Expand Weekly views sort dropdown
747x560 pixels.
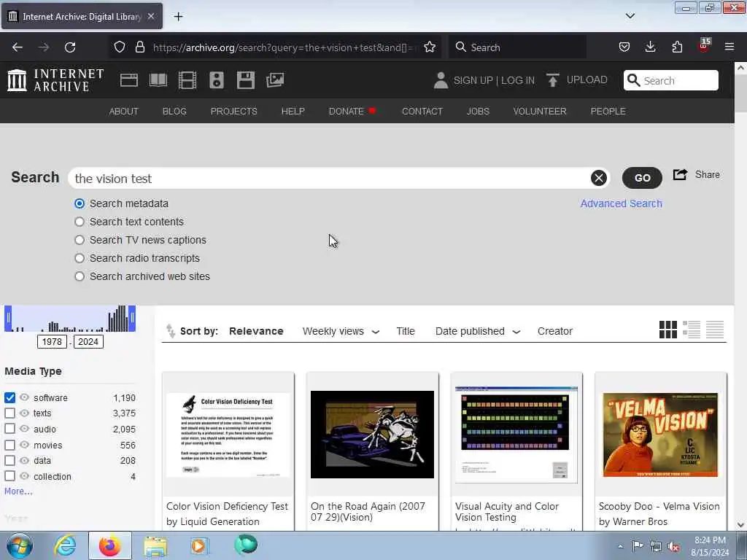coord(376,332)
